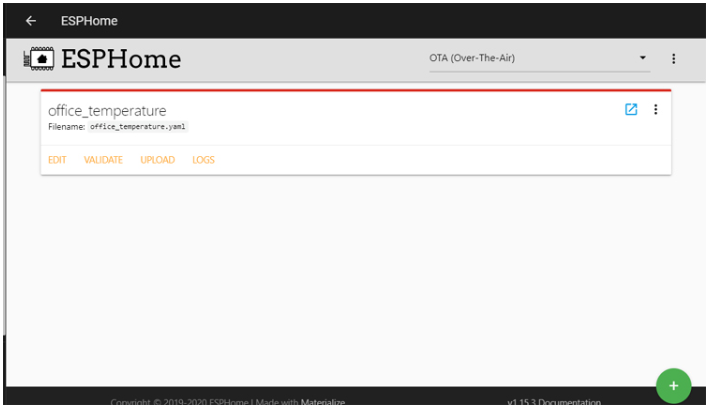The height and width of the screenshot is (411, 715).
Task: Click the ESPHome chip logo icon
Action: click(40, 59)
